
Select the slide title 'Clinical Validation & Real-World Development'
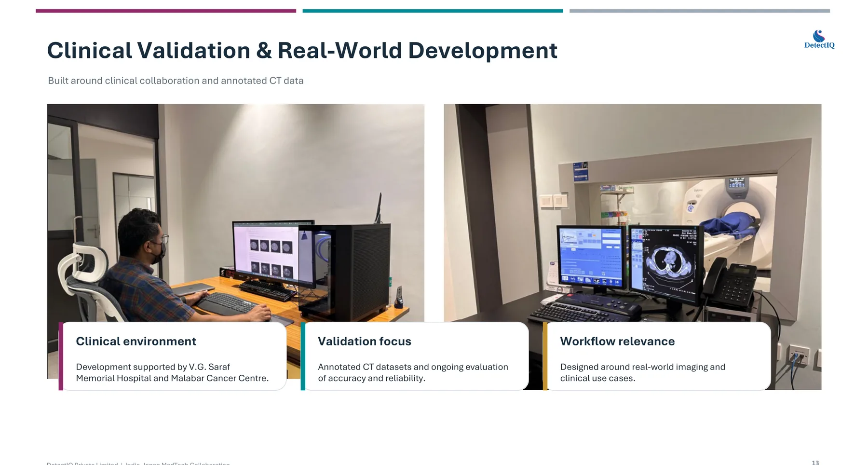click(302, 51)
